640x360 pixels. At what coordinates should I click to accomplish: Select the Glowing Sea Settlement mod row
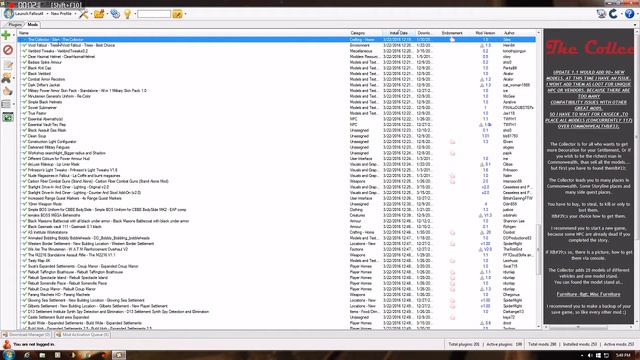click(277, 300)
